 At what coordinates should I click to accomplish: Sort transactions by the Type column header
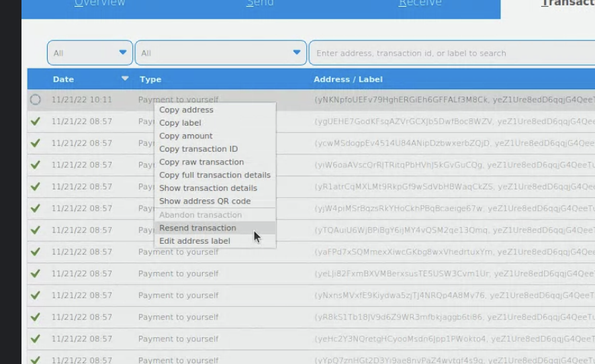click(x=150, y=79)
